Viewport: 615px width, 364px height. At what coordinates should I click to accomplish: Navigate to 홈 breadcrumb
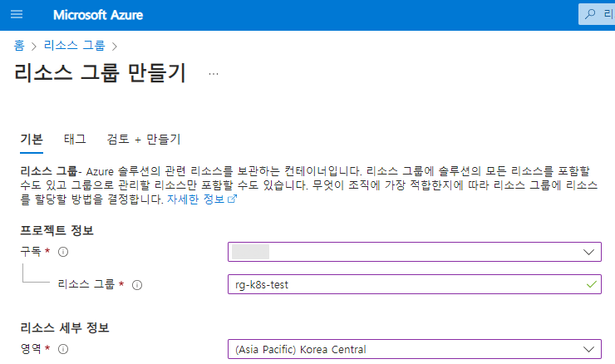pyautogui.click(x=19, y=46)
